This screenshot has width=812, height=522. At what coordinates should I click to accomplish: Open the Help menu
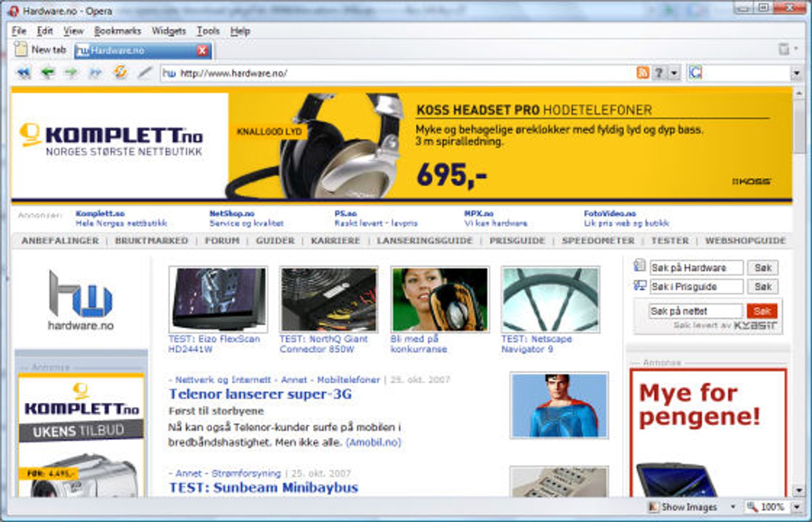240,31
